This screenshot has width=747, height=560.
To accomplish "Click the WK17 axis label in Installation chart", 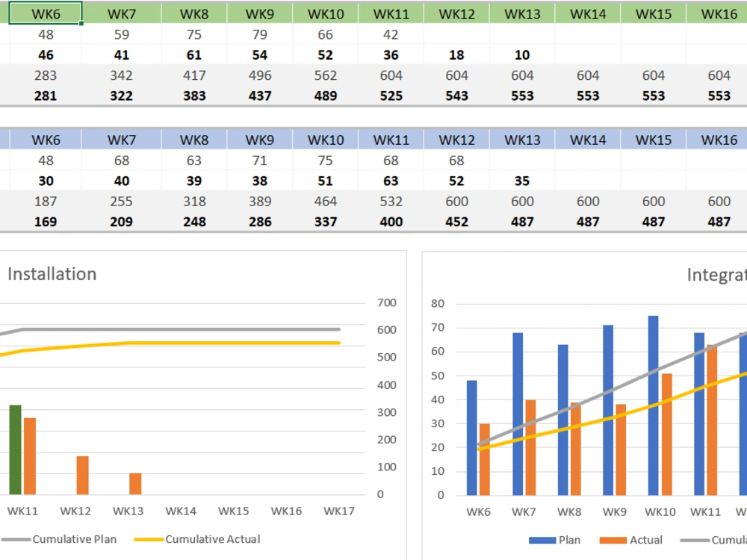I will coord(338,511).
